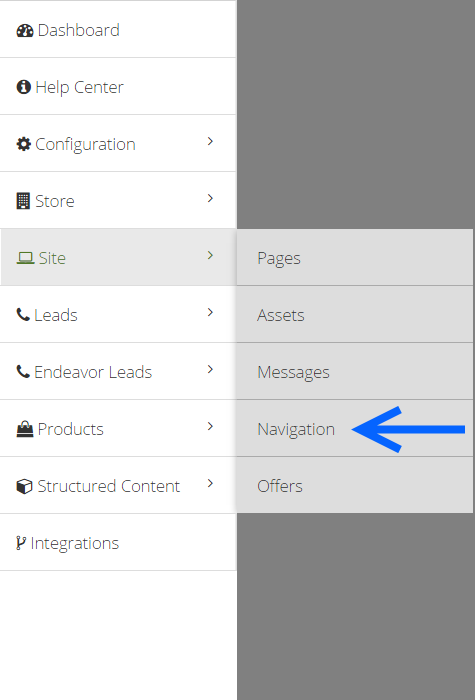Expand the Store submenu chevron
This screenshot has width=475, height=700.
click(210, 198)
